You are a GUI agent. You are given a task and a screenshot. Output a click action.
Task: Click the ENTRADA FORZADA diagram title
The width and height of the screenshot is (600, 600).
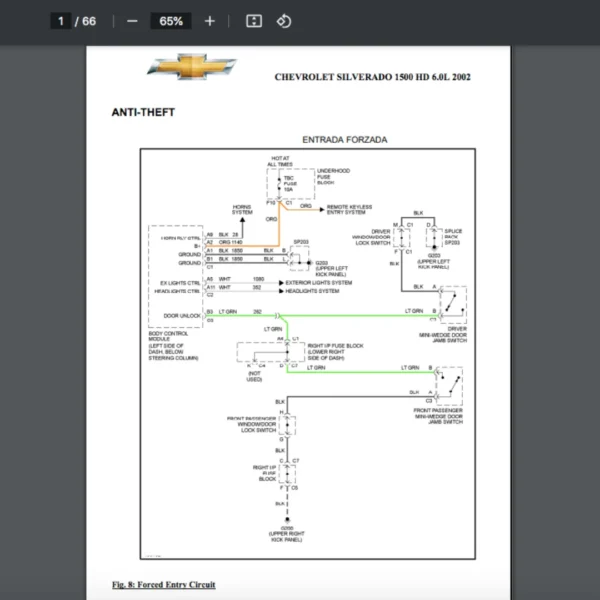345,140
